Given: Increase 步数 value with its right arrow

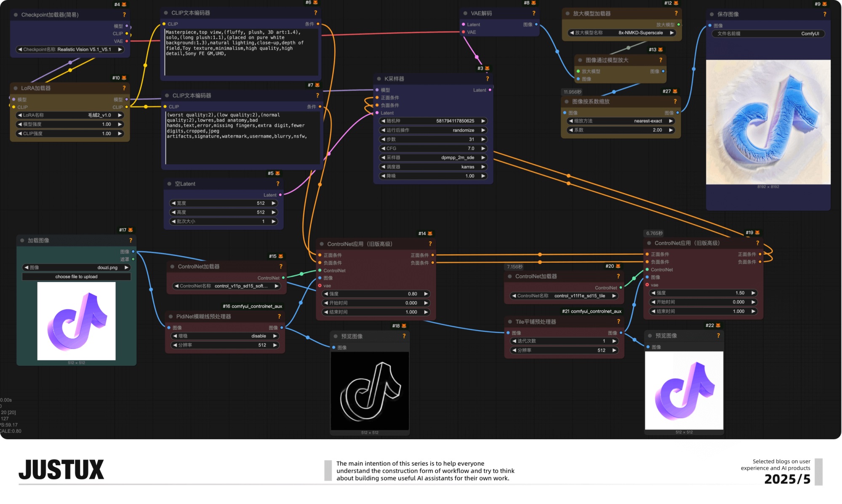Looking at the screenshot, I should [483, 139].
